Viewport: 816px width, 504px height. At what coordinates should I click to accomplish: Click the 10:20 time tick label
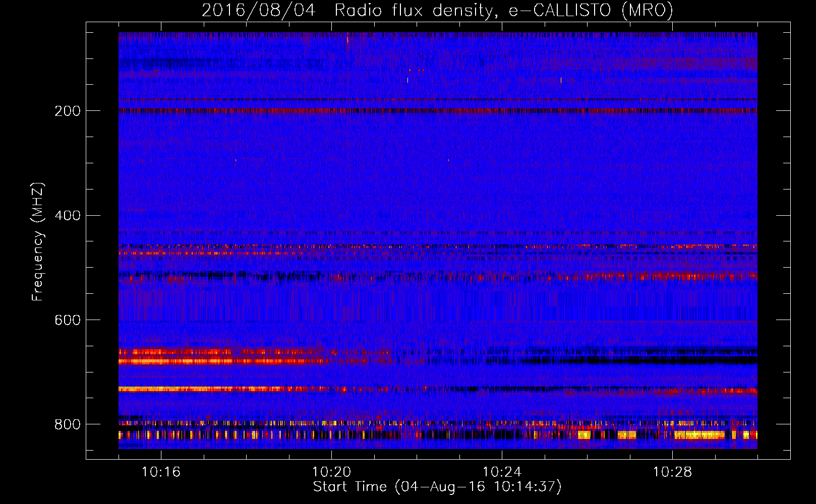tap(331, 472)
